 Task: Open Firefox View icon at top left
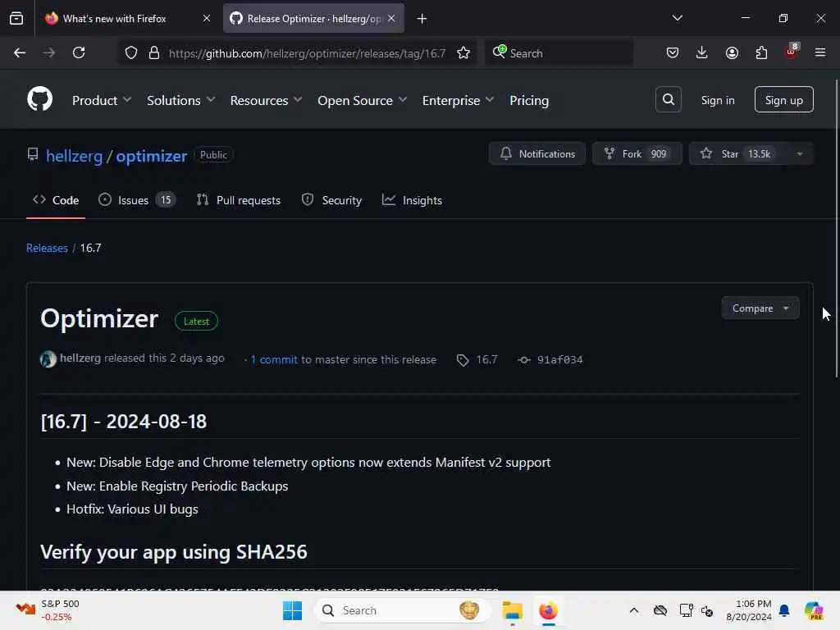click(x=16, y=18)
